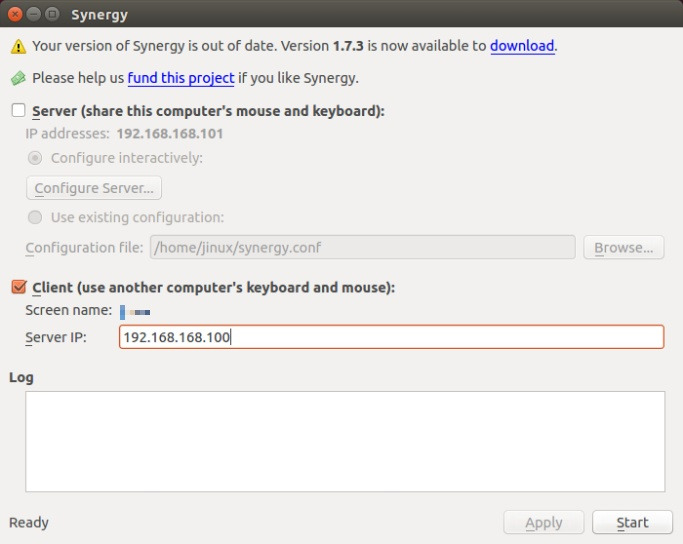This screenshot has width=683, height=544.
Task: Click the Configuration file: label
Action: pos(84,248)
